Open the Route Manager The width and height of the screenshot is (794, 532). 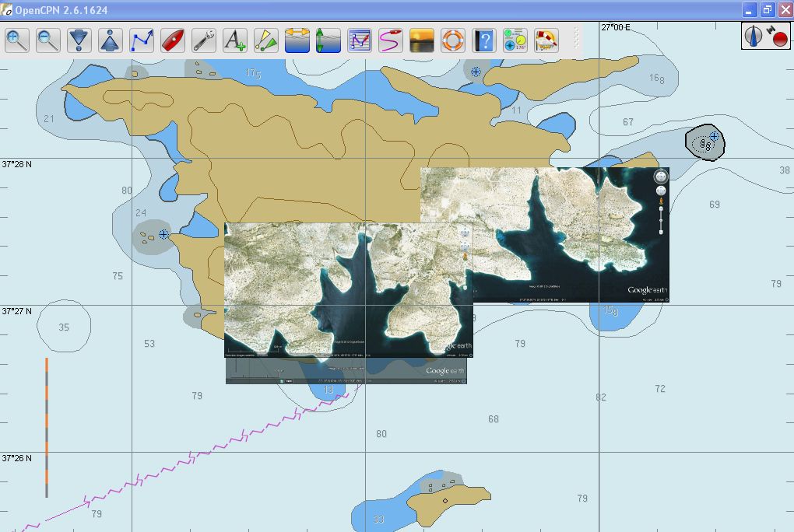click(x=360, y=40)
